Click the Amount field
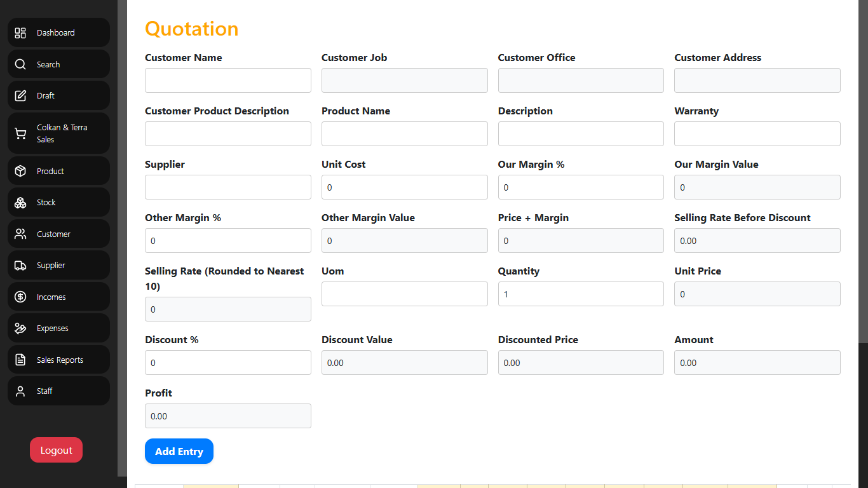The image size is (868, 488). click(x=757, y=363)
